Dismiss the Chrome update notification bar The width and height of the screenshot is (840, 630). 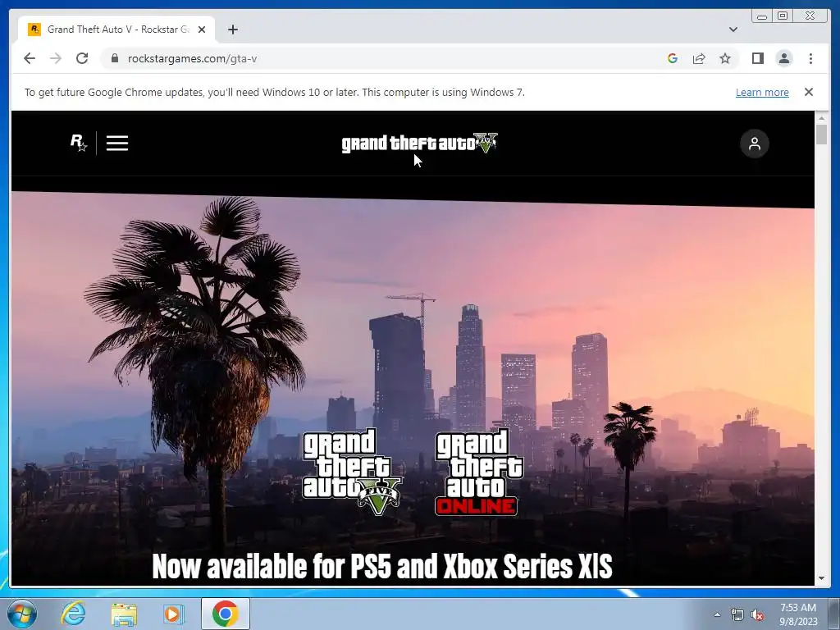(808, 92)
